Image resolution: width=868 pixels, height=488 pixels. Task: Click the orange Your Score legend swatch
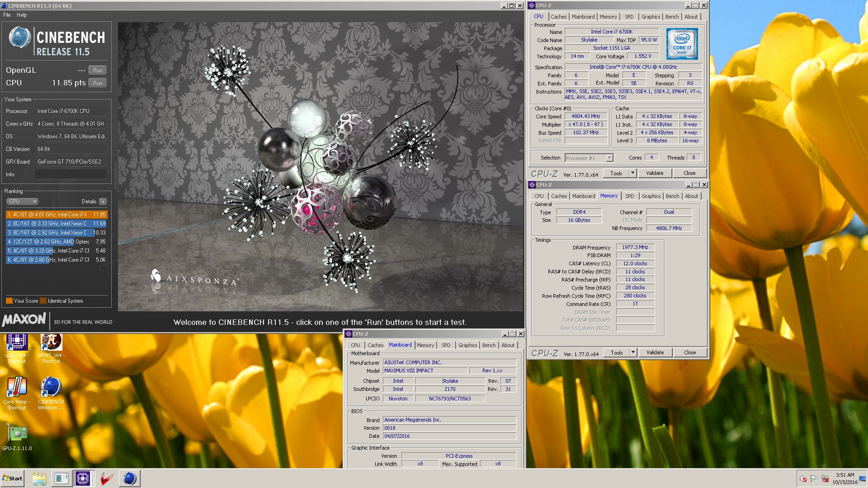[9, 301]
